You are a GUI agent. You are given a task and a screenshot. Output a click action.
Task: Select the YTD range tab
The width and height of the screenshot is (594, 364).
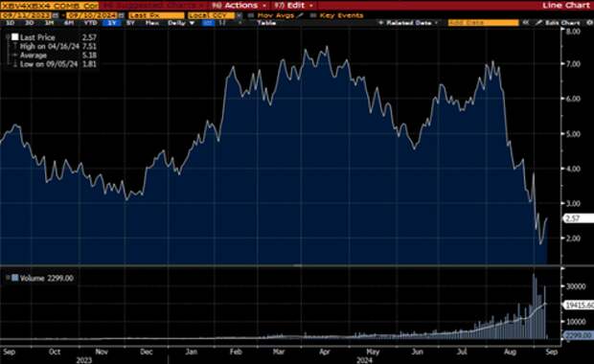(x=91, y=23)
